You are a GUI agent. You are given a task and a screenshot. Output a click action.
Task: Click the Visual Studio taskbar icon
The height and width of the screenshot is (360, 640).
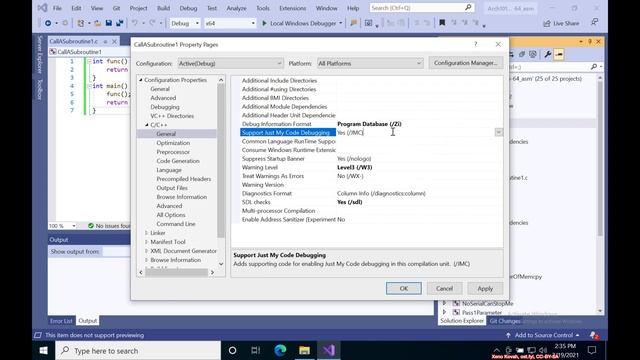coord(329,350)
